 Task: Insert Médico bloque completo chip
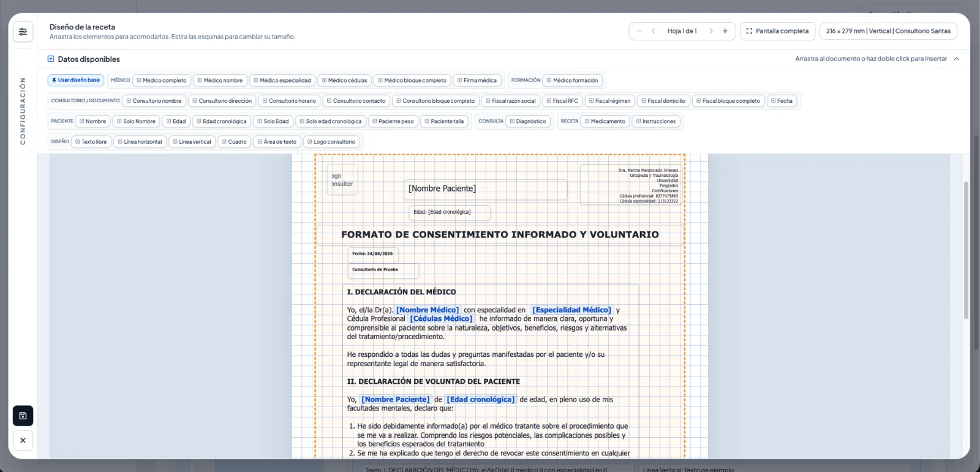pos(412,80)
